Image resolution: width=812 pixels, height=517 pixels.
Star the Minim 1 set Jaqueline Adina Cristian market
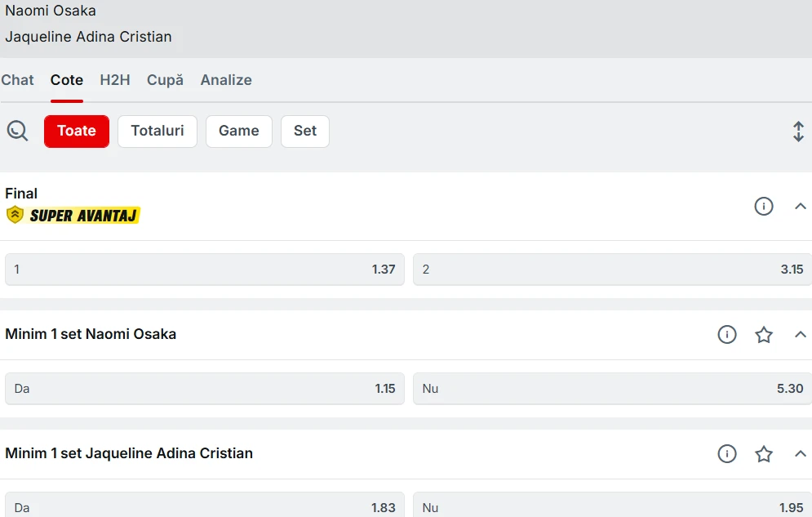click(763, 453)
